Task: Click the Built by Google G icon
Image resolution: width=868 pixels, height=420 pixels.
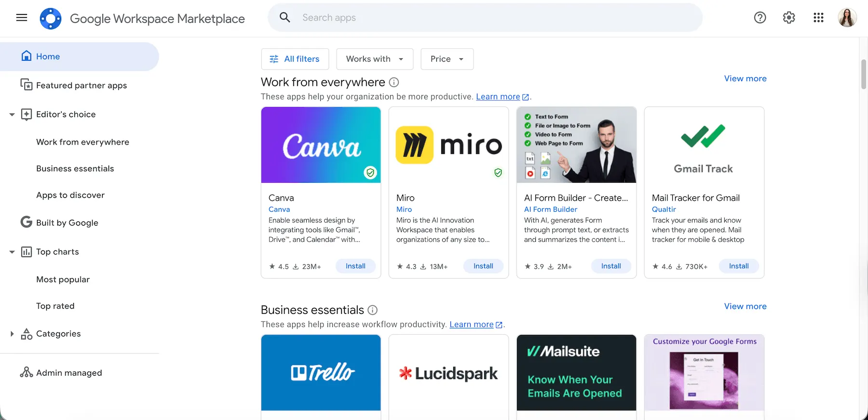Action: coord(27,222)
